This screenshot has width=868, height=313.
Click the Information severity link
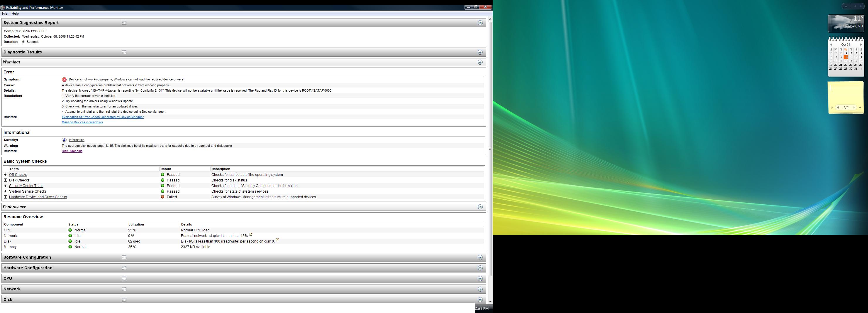(x=77, y=140)
